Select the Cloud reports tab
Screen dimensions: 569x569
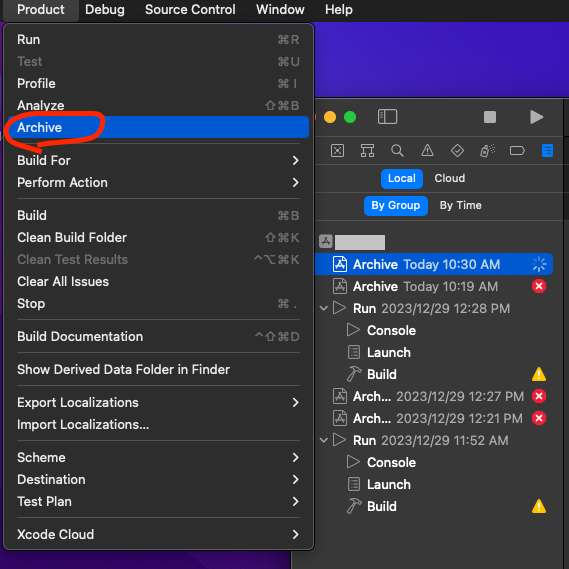click(450, 179)
